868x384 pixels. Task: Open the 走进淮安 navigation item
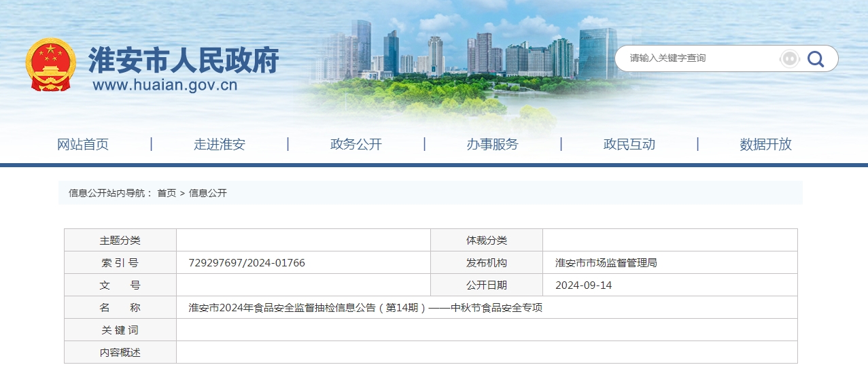pyautogui.click(x=220, y=144)
